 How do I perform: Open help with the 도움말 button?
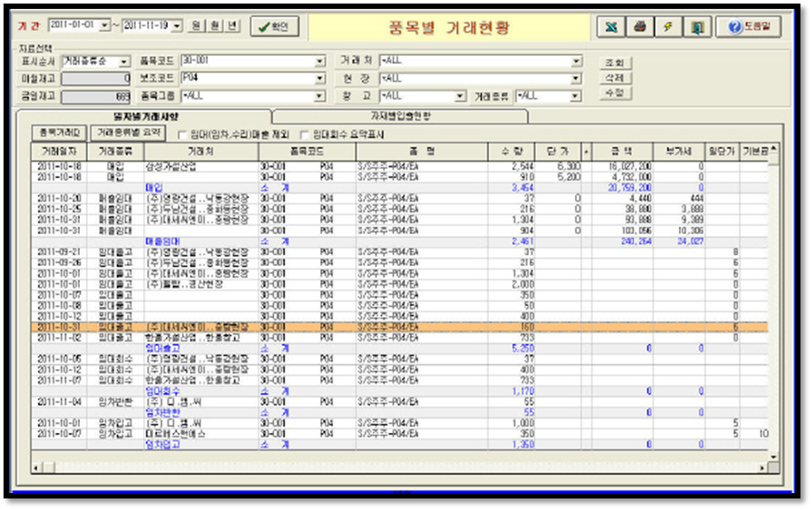749,27
